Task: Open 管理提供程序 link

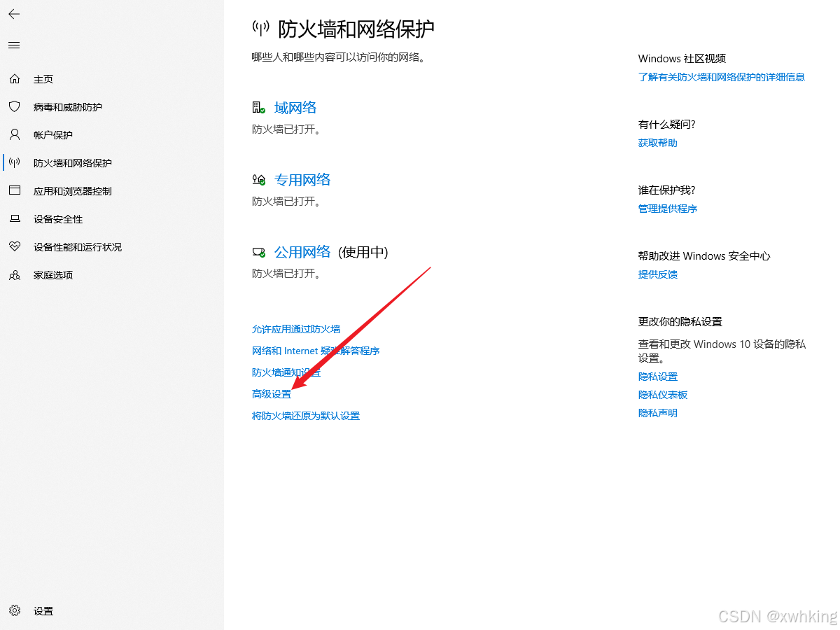Action: coord(667,209)
